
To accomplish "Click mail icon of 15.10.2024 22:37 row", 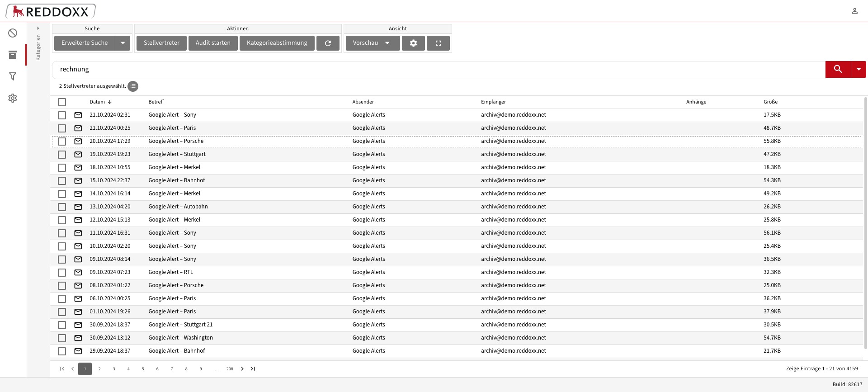I will 78,181.
